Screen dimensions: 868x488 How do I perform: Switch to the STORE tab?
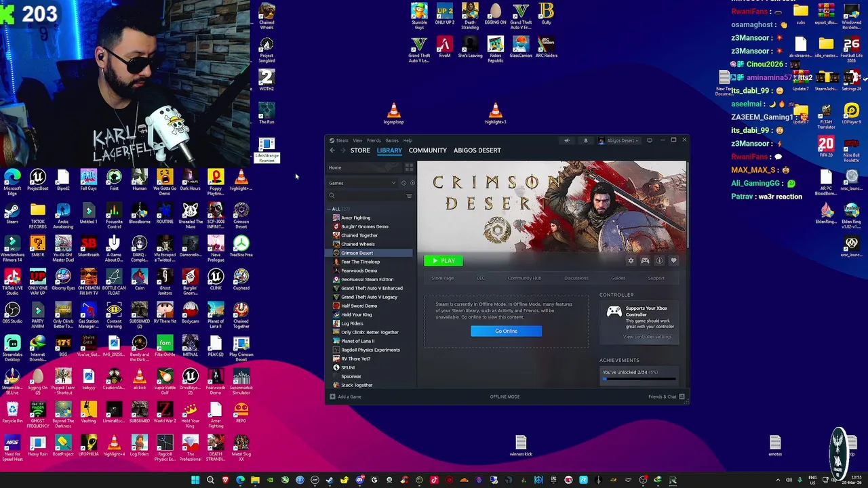[x=360, y=150]
